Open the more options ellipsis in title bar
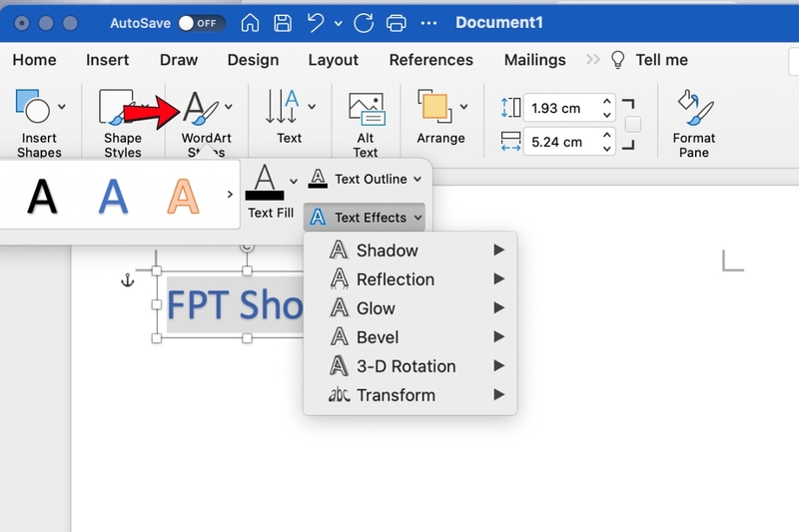Screen dimensions: 799x532 click(x=428, y=23)
